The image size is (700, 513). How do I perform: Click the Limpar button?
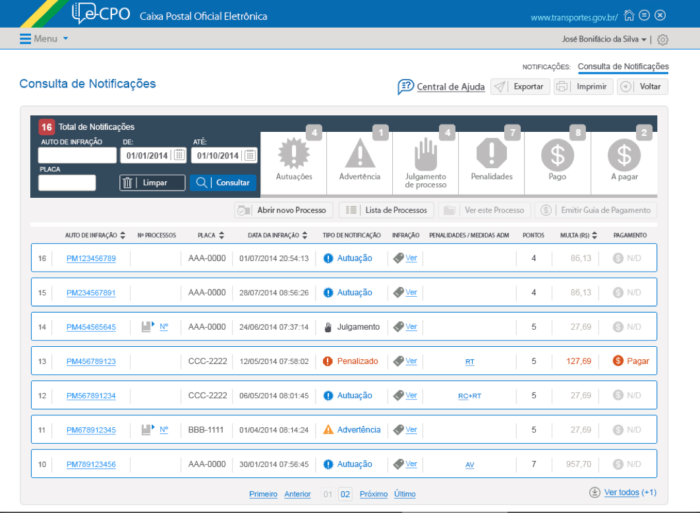pos(151,183)
